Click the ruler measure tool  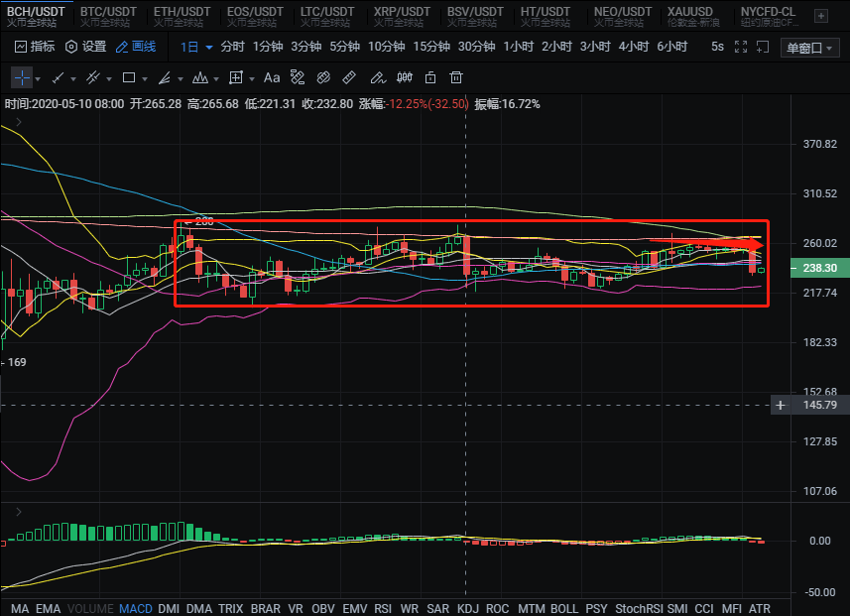coord(349,77)
